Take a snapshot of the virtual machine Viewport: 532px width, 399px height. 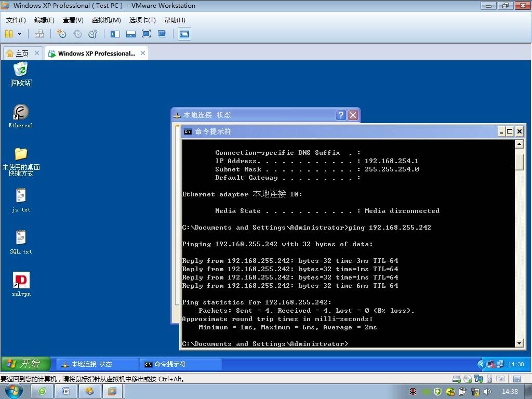[62, 34]
